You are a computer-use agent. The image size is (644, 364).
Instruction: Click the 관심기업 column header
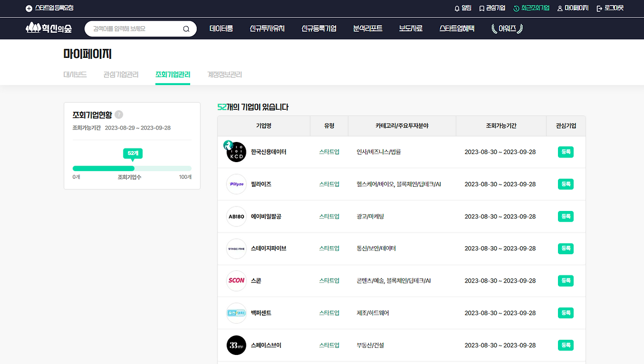(x=566, y=126)
